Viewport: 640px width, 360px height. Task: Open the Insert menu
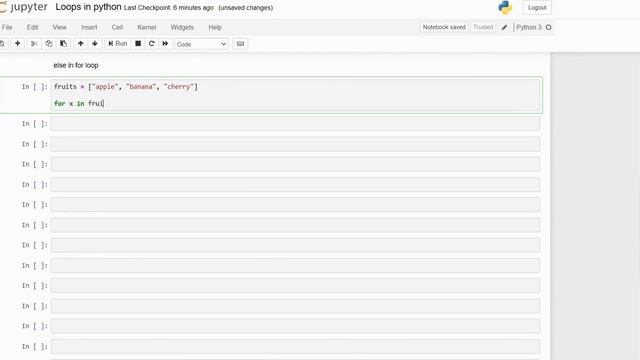click(89, 27)
